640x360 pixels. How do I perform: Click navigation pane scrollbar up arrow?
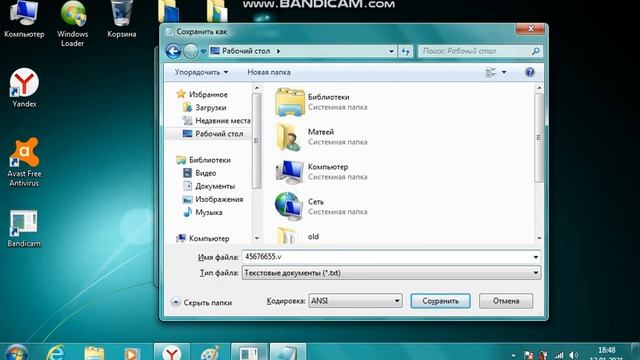[x=257, y=88]
